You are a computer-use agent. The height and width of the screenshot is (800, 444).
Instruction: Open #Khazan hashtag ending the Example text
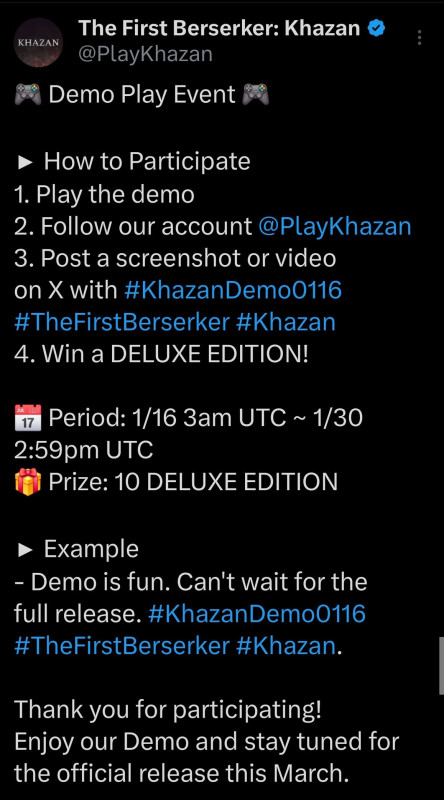tap(286, 646)
